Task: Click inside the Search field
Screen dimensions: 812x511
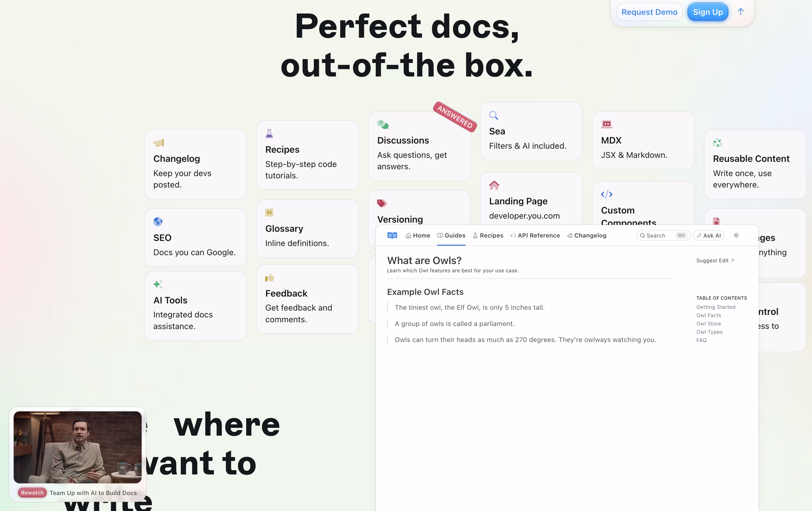Action: (661, 235)
